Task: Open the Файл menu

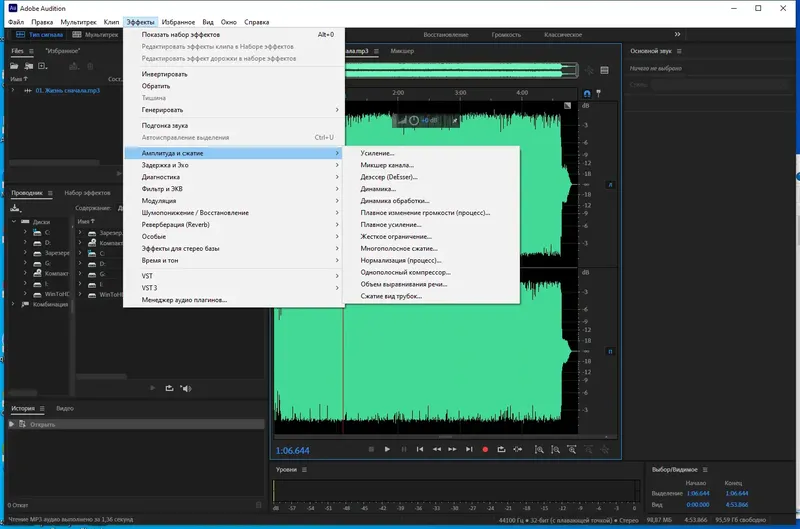Action: (16, 22)
